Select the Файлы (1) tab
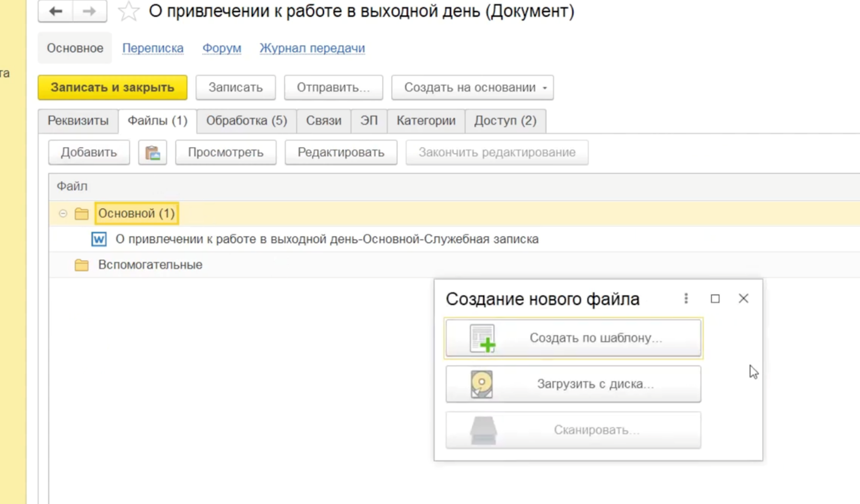 pyautogui.click(x=158, y=121)
